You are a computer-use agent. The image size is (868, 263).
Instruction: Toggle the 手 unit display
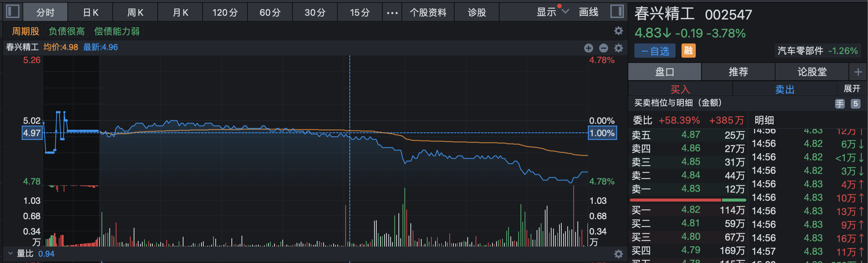[x=840, y=104]
